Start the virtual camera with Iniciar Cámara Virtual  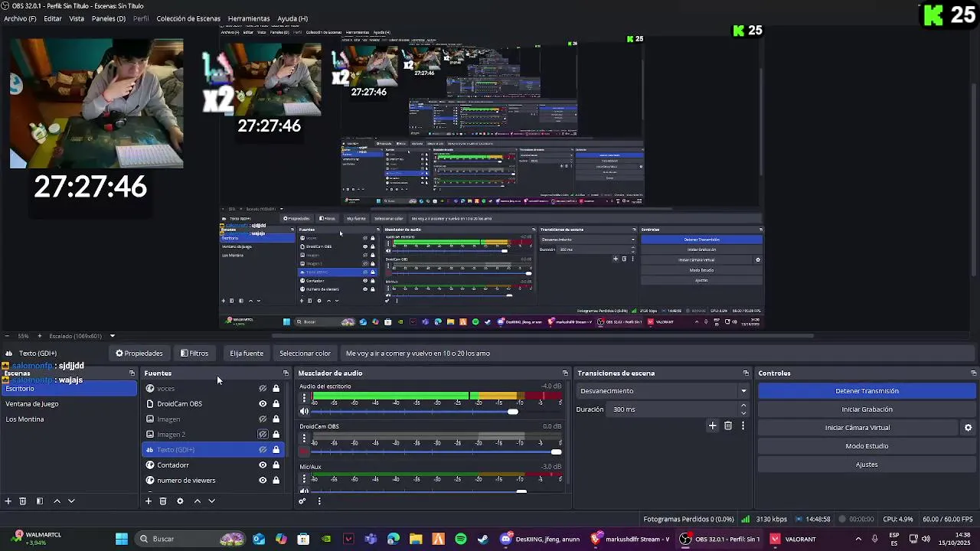(x=857, y=428)
